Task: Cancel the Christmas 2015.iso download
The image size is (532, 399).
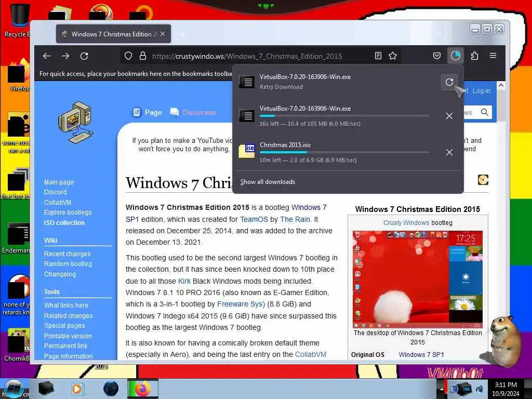Action: click(449, 152)
